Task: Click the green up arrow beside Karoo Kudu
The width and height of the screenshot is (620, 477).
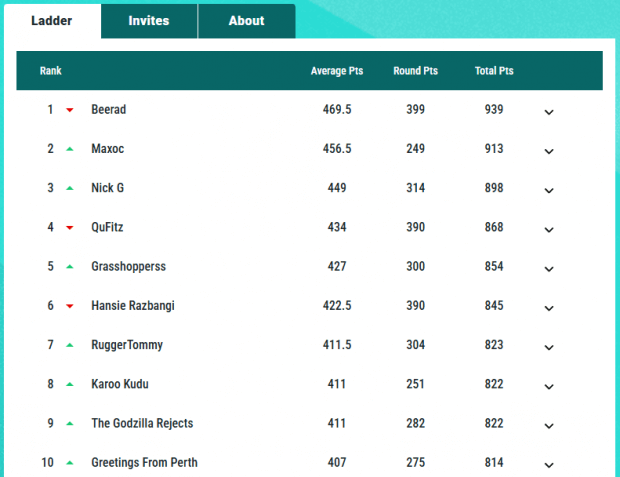Action: point(70,384)
